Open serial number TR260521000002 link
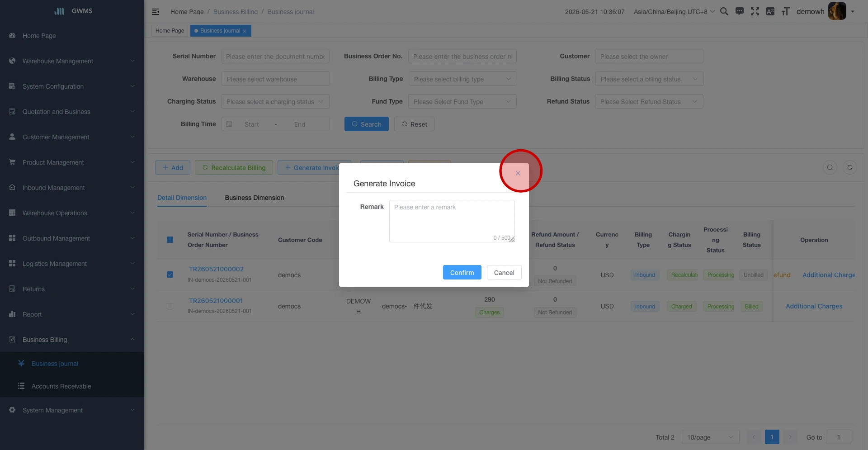This screenshot has width=868, height=450. (x=216, y=269)
